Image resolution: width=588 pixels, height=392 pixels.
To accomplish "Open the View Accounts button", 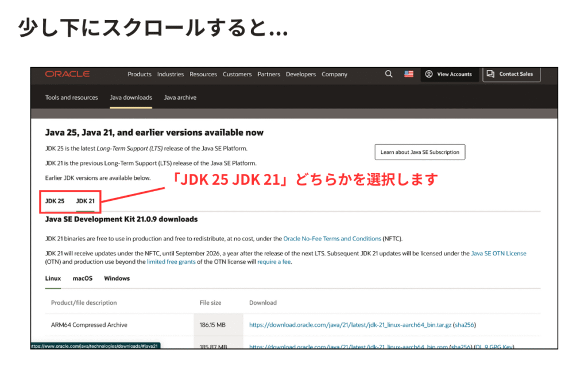I will (x=449, y=74).
